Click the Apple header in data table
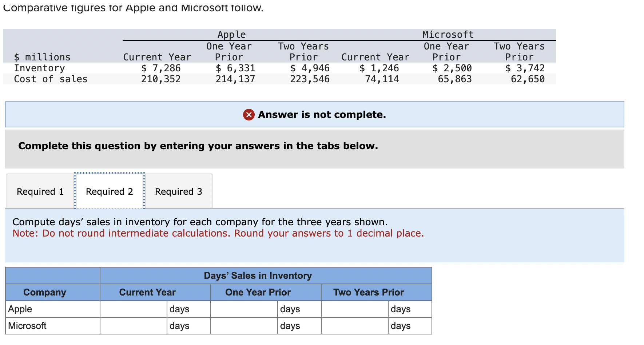 click(x=231, y=35)
